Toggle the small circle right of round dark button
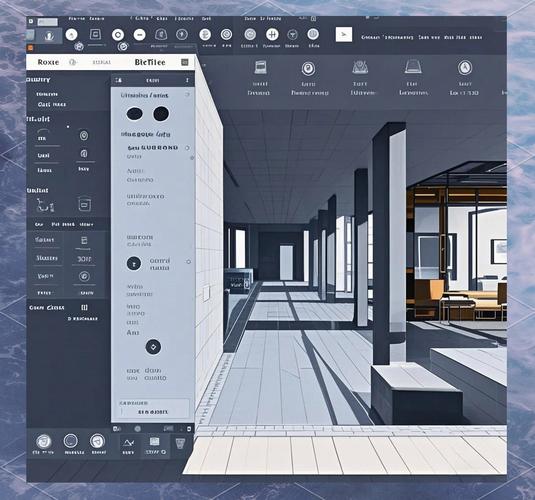Viewport: 535px width, 500px height. pos(188,262)
